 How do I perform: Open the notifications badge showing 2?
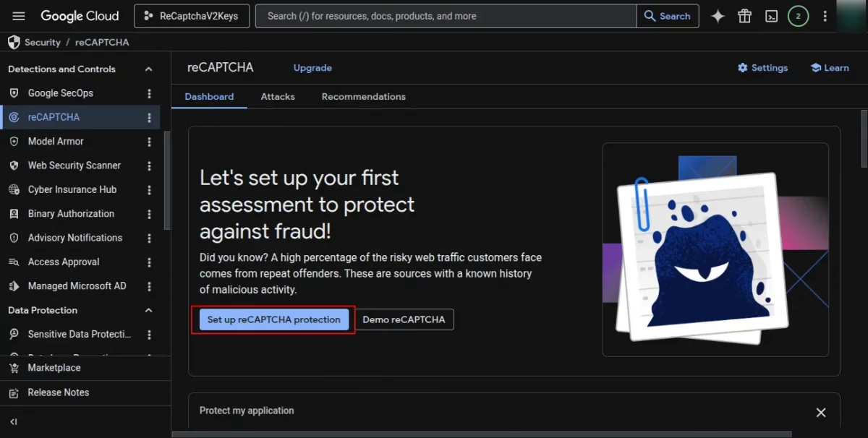pyautogui.click(x=798, y=16)
